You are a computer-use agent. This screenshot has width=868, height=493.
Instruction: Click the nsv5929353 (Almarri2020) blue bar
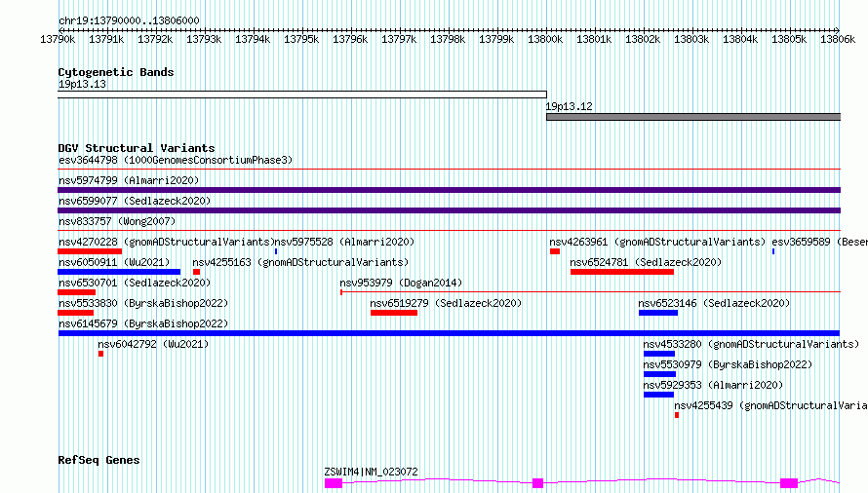(658, 395)
